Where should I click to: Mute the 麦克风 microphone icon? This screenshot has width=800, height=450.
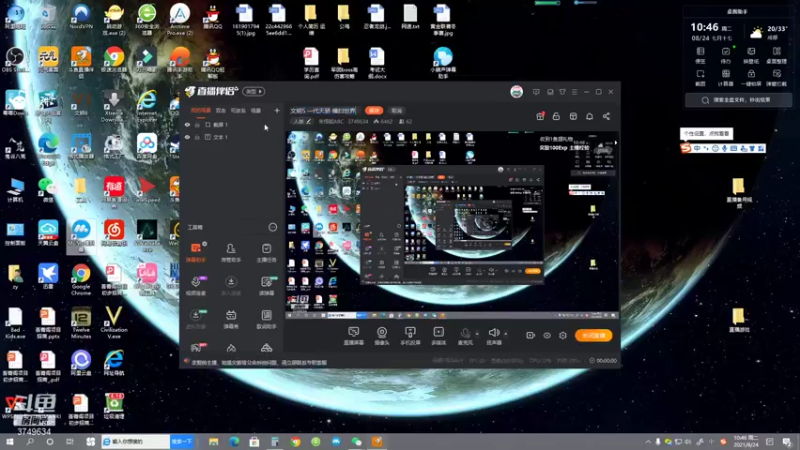[465, 333]
